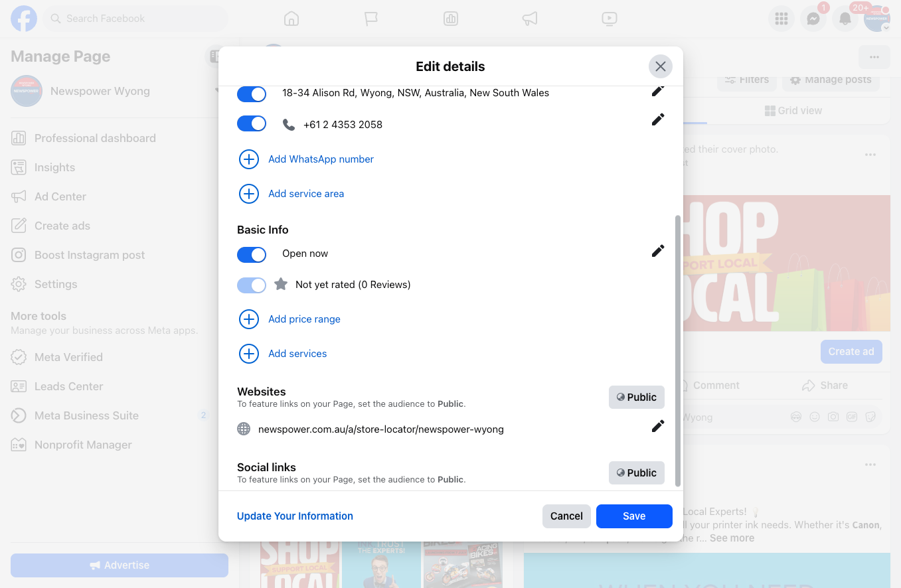Click the camera icon in comment box
This screenshot has height=588, width=901.
coord(833,417)
